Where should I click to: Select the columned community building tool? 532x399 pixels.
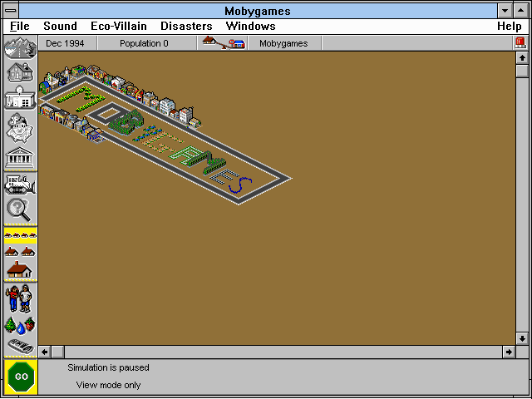click(x=20, y=157)
